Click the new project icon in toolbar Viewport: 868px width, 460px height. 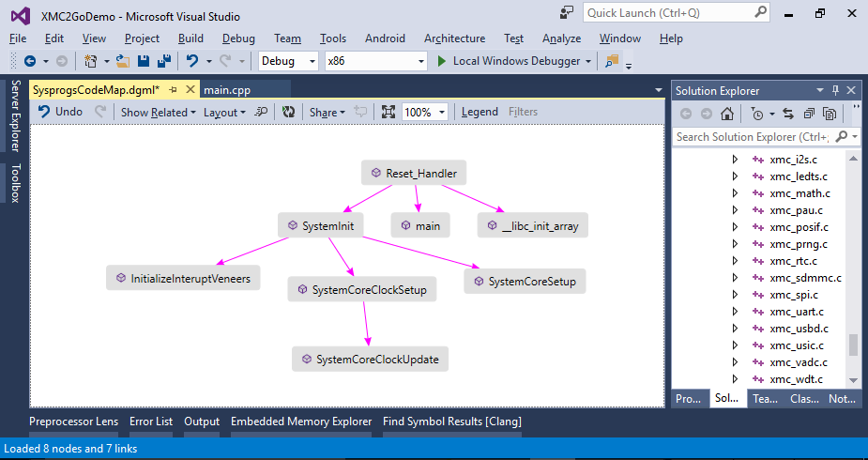pyautogui.click(x=90, y=61)
